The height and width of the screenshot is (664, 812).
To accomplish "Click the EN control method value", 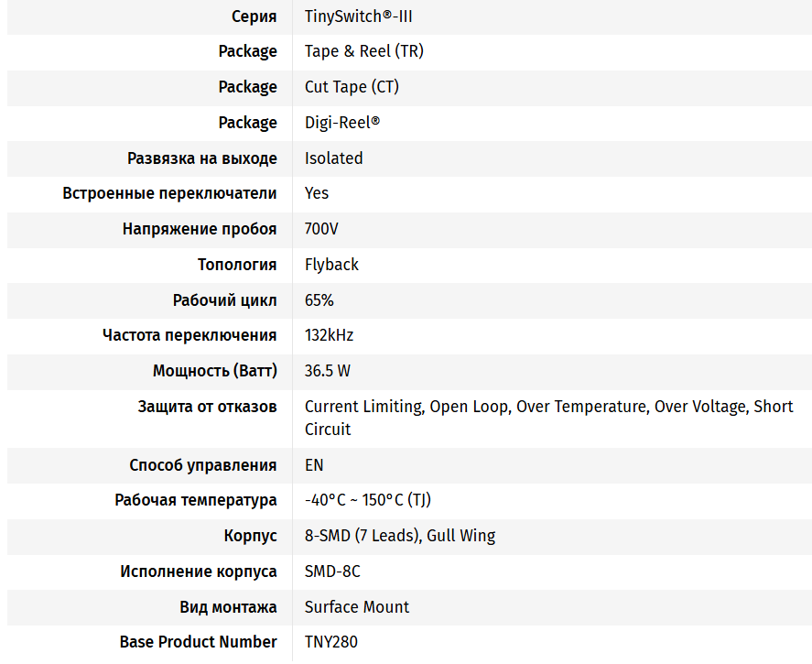I will (314, 465).
